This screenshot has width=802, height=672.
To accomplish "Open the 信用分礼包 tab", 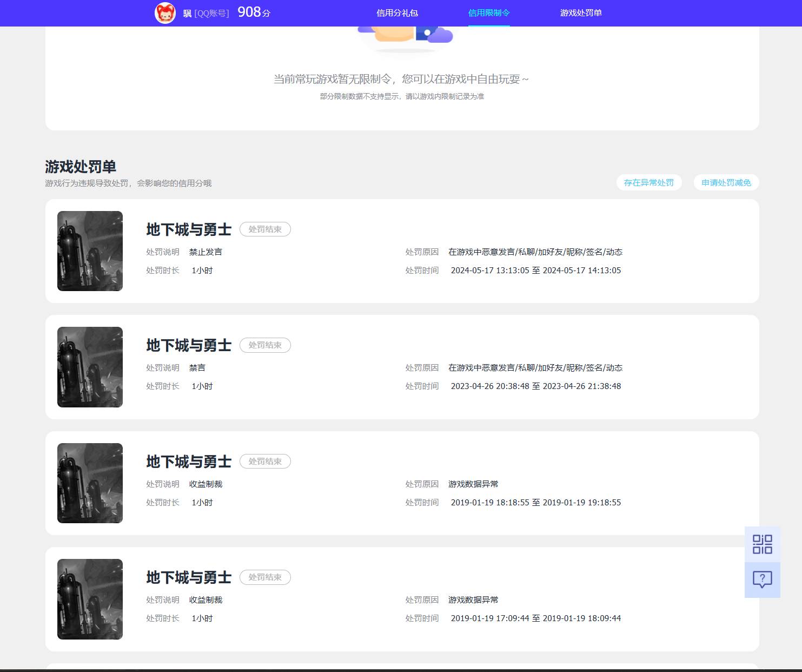I will pos(397,13).
